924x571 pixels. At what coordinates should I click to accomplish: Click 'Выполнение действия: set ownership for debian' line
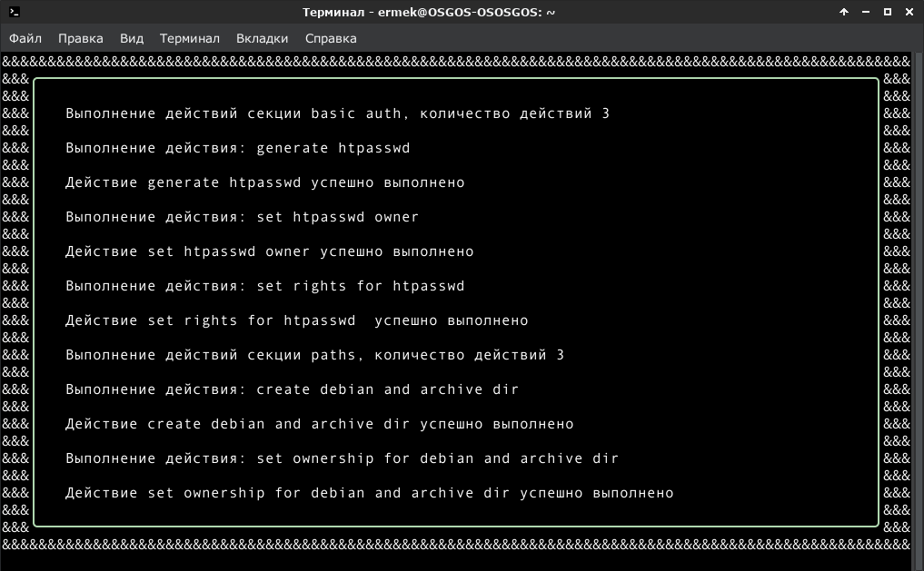click(343, 458)
